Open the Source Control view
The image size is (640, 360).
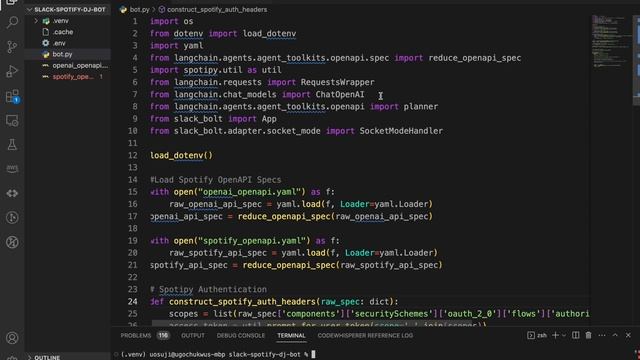(x=12, y=47)
